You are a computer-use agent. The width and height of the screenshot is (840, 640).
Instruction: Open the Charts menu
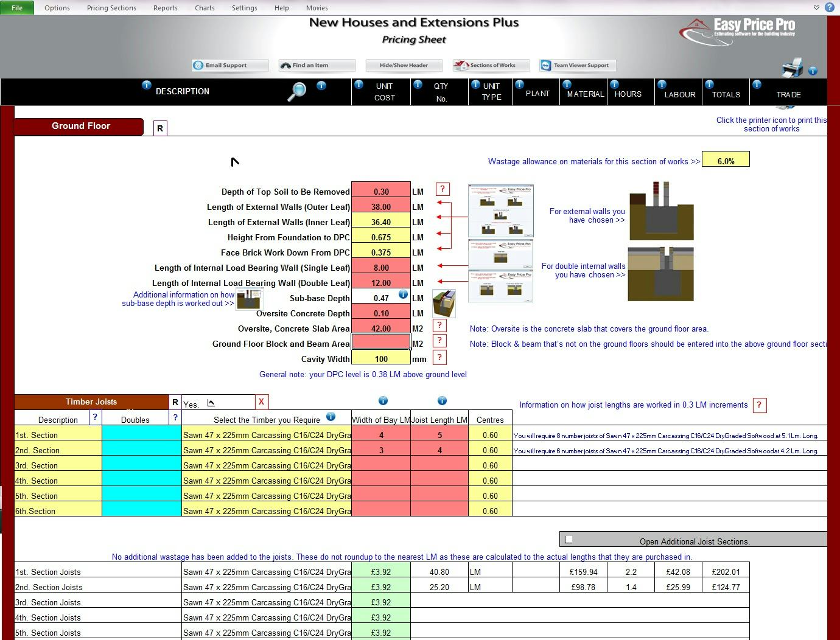click(x=205, y=8)
